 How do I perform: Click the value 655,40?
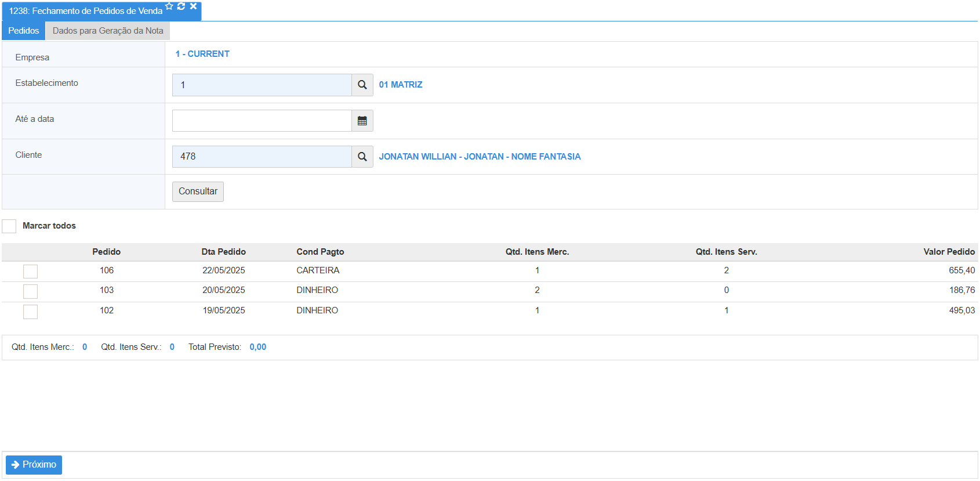962,270
